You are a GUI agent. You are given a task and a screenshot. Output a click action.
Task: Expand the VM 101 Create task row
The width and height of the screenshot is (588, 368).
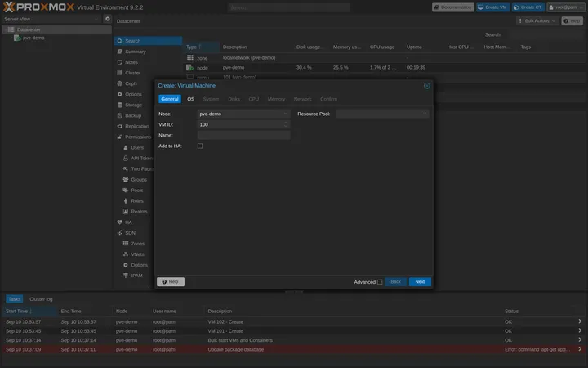point(580,330)
